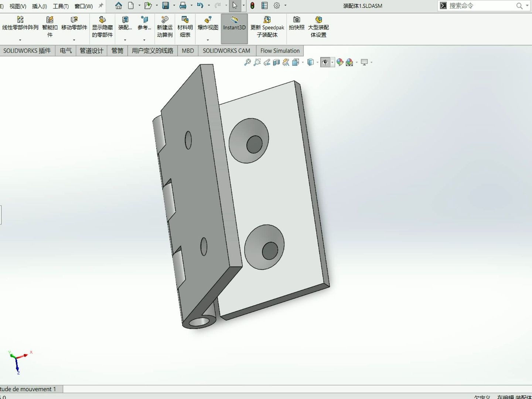Click Linear Component Pattern (线性零部件阵列)
Viewport: 532px width, 399px height.
pyautogui.click(x=20, y=23)
